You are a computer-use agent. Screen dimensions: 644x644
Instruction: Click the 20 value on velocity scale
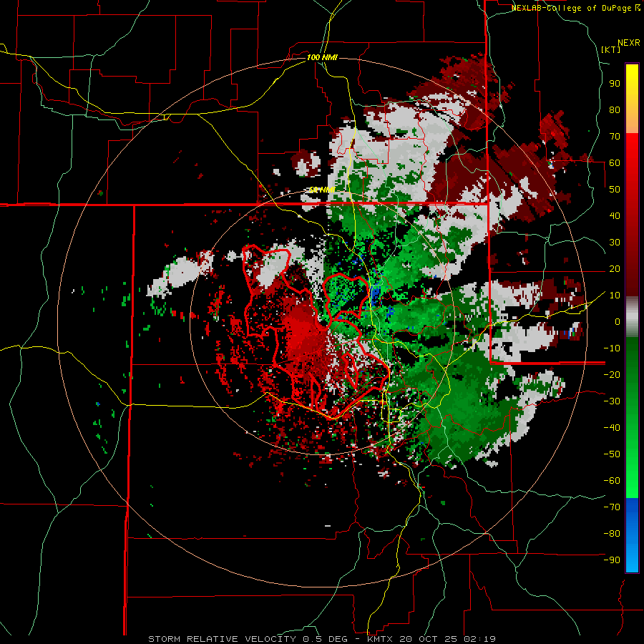coord(615,268)
